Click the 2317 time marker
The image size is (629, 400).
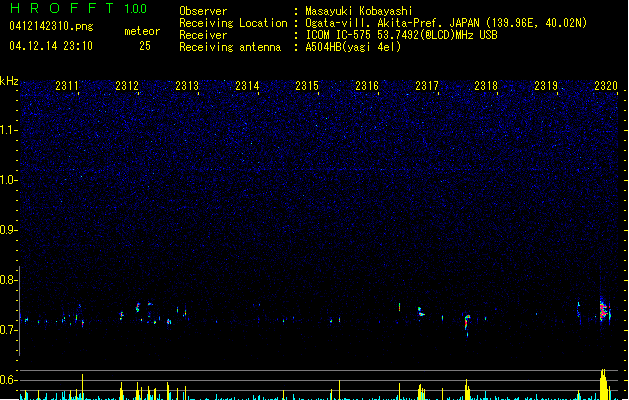click(427, 85)
